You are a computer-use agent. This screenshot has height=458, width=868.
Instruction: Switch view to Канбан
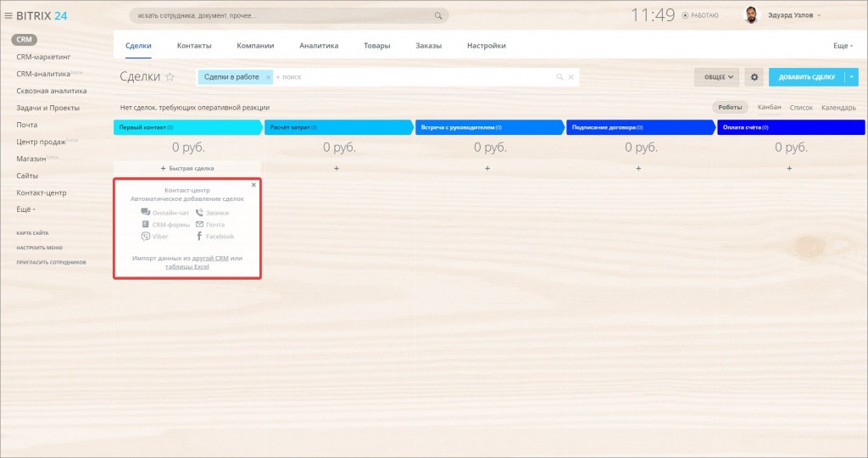click(769, 108)
